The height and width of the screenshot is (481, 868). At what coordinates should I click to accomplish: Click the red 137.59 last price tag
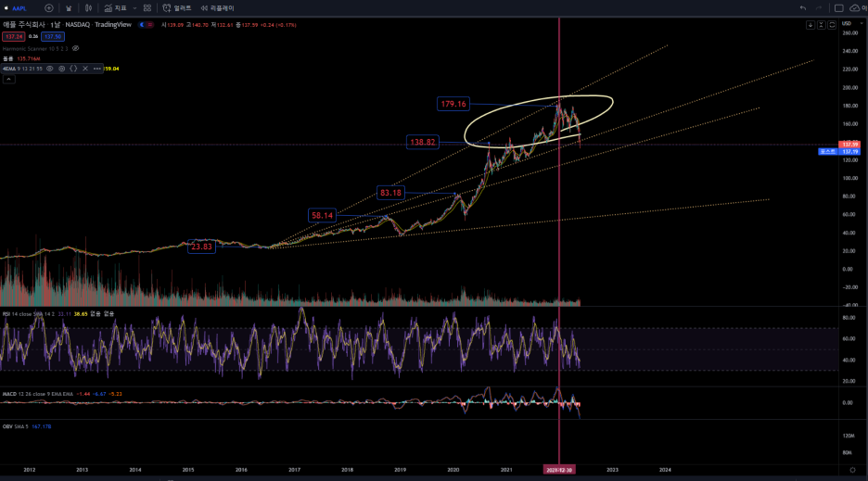click(x=849, y=145)
